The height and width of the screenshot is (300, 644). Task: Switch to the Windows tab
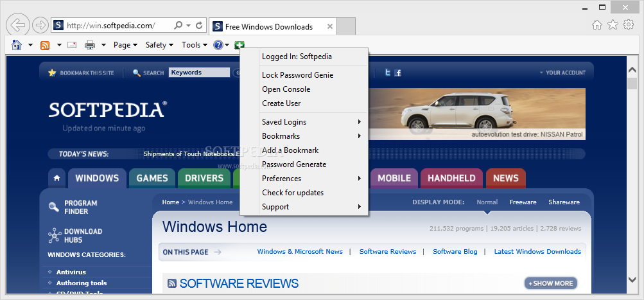(x=98, y=178)
